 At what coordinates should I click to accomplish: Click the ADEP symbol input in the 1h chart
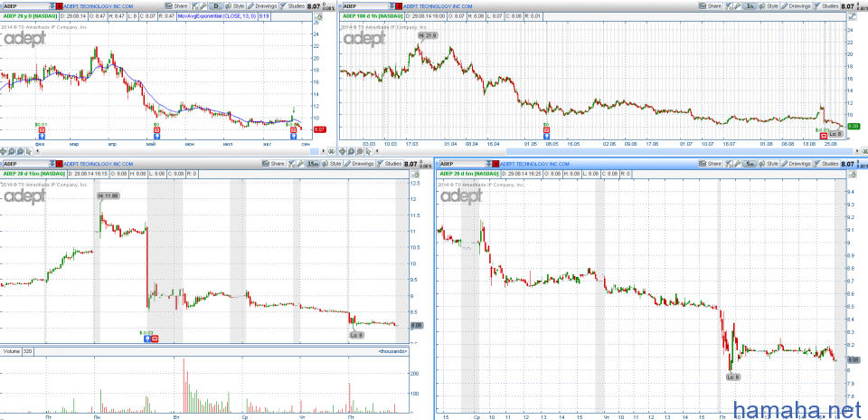coord(366,6)
